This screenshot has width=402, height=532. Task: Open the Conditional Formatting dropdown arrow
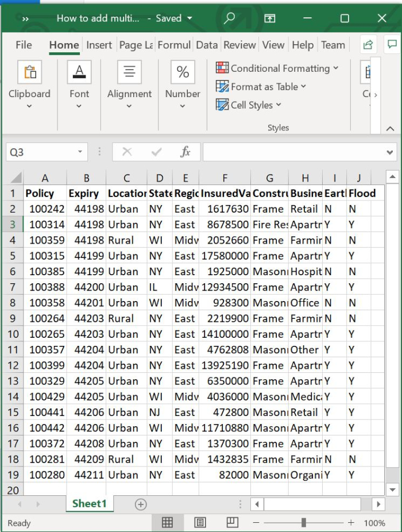(335, 68)
